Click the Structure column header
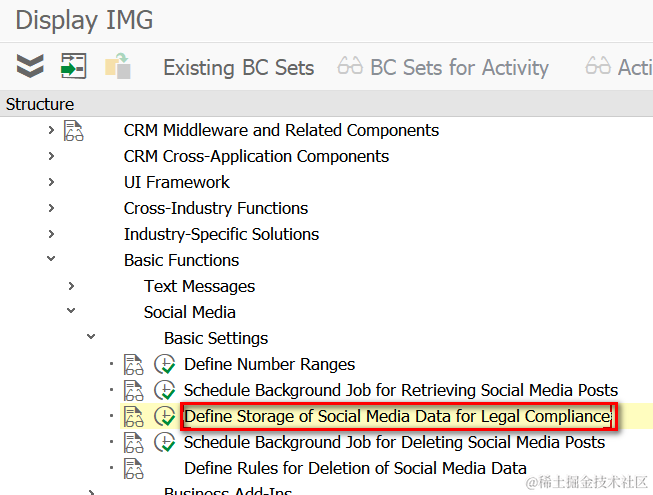Viewport: 653px width, 495px height. 326,104
